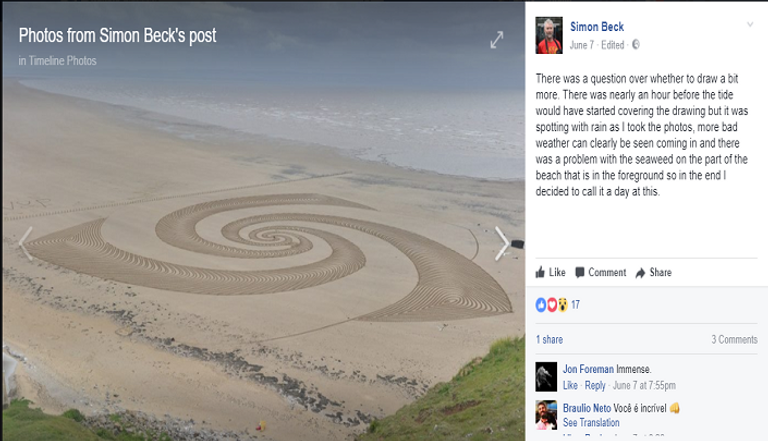Like Jon Foreman's comment
The image size is (768, 441).
[x=570, y=386]
